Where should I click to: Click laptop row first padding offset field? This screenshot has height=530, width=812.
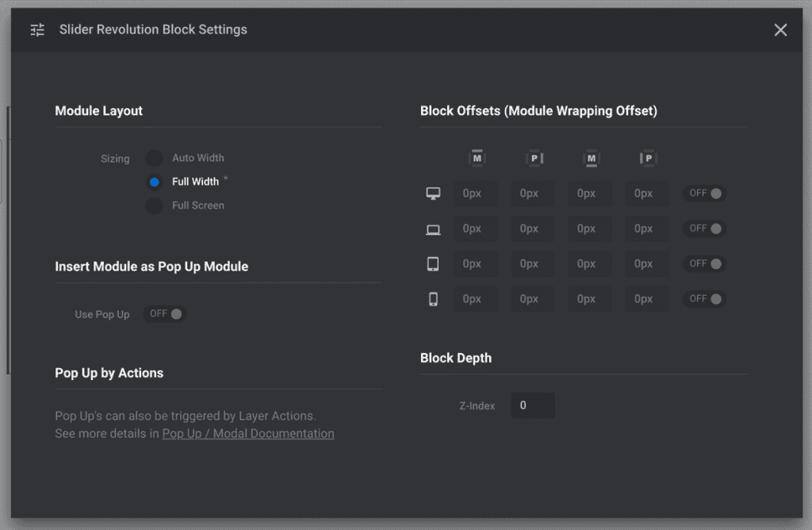[x=533, y=229]
